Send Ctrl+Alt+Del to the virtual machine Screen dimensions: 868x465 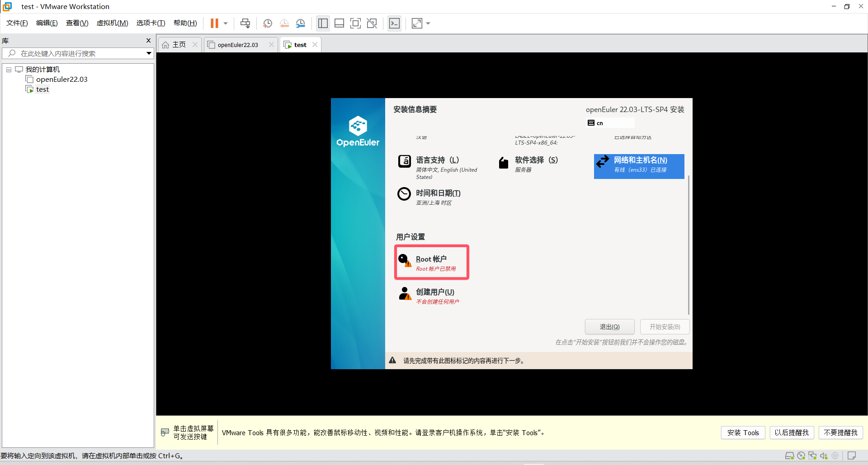pos(245,23)
